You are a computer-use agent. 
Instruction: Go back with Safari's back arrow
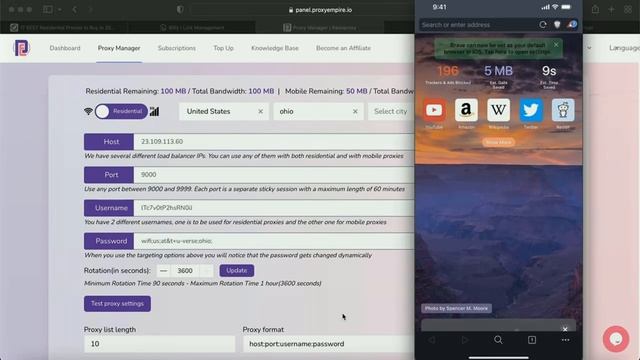click(x=74, y=9)
